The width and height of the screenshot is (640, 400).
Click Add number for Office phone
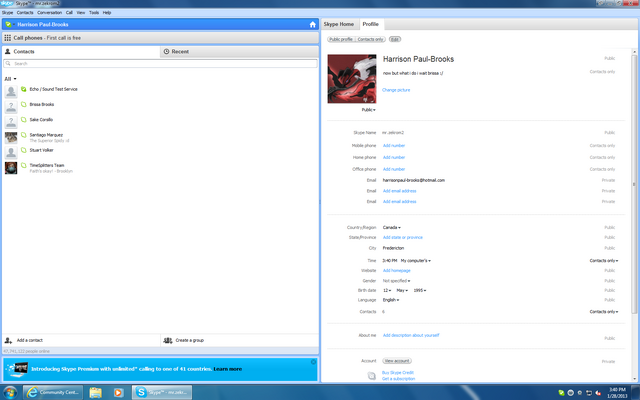coord(394,169)
